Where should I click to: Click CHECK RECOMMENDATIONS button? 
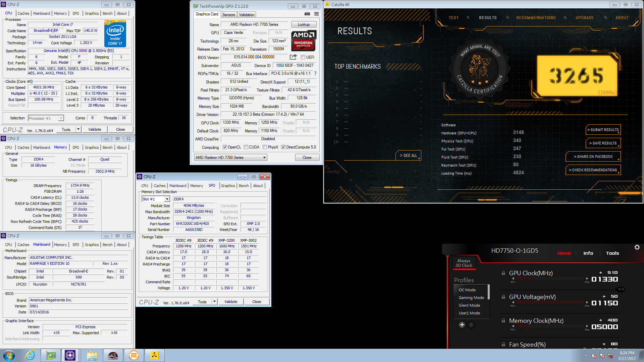593,170
